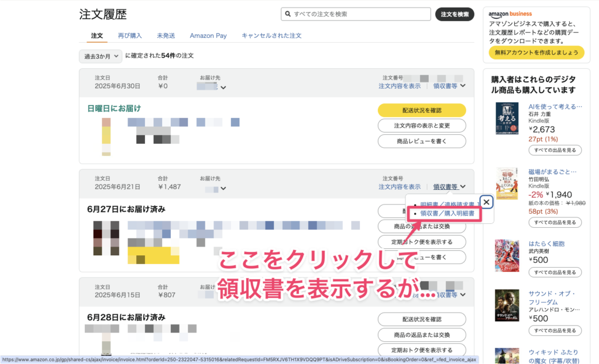Open the キャンセルされた注文 tab
The height and width of the screenshot is (364, 599).
coord(271,36)
